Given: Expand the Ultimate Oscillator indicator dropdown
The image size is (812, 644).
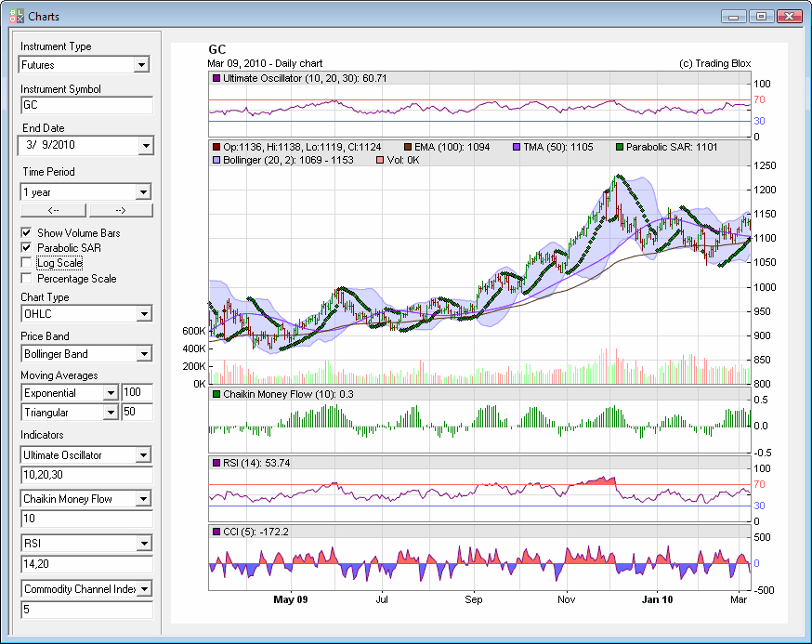Looking at the screenshot, I should pos(143,455).
